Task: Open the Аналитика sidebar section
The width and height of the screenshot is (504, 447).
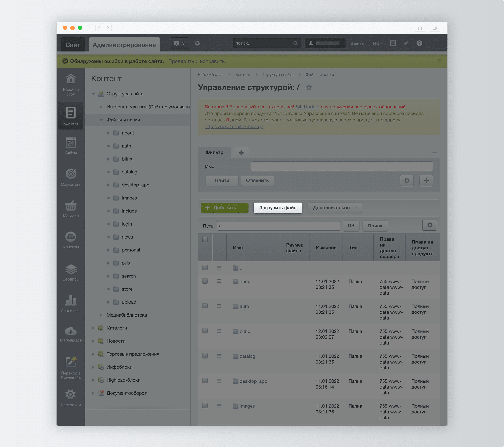Action: [x=71, y=303]
